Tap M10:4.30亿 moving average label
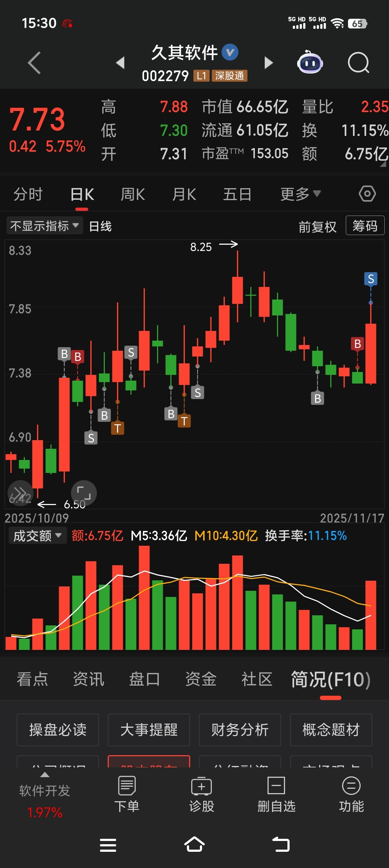389x868 pixels. click(x=226, y=536)
